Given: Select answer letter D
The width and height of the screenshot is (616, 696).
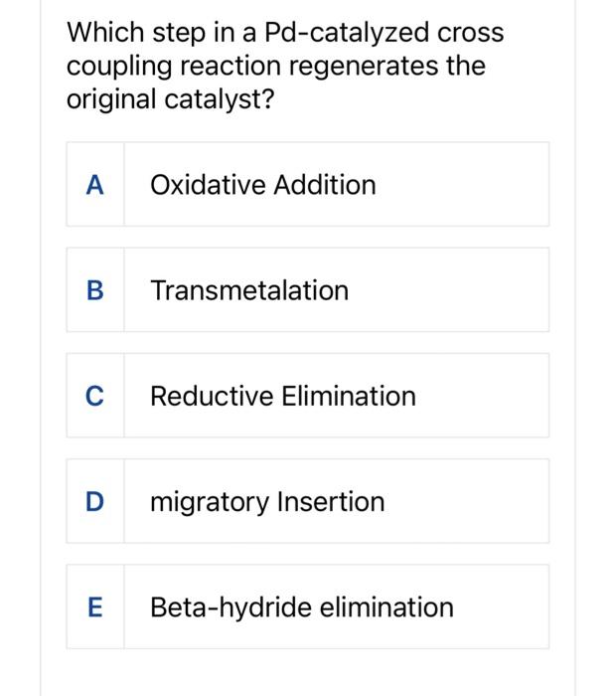Looking at the screenshot, I should point(95,501).
